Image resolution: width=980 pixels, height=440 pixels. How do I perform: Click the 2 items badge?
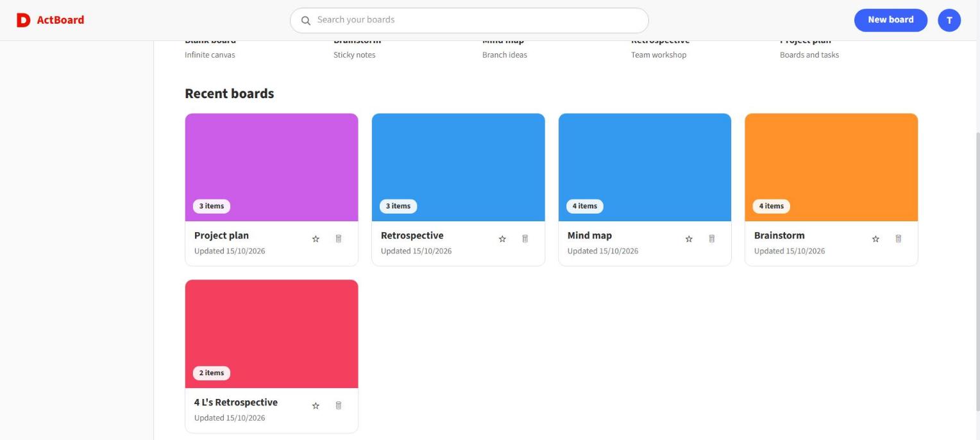[212, 373]
